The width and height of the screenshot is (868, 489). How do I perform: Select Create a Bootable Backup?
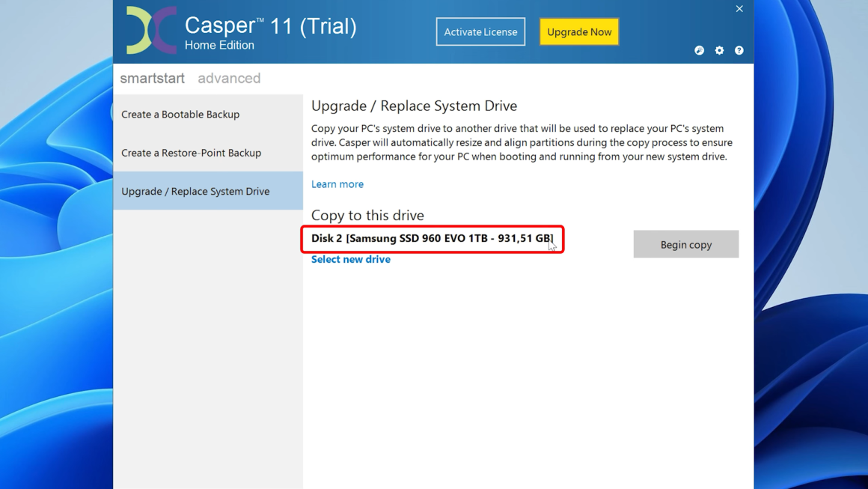[x=208, y=114]
